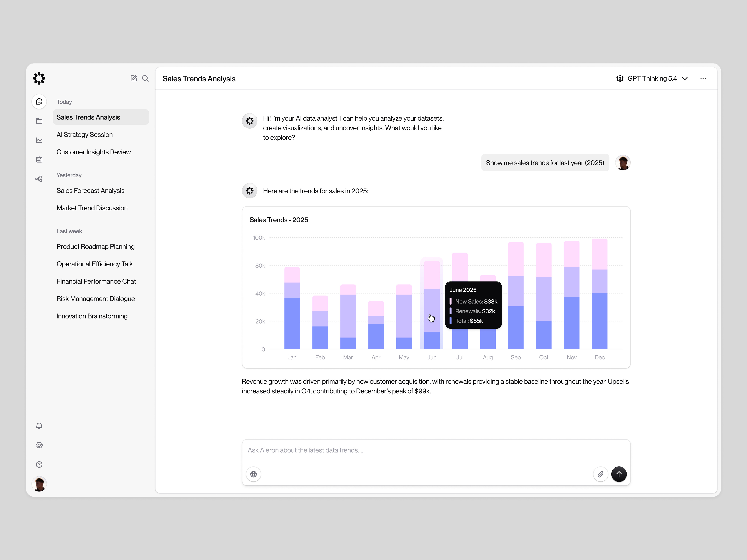Open a new chat with the compose icon
Screen dimensions: 747x560
(x=134, y=78)
